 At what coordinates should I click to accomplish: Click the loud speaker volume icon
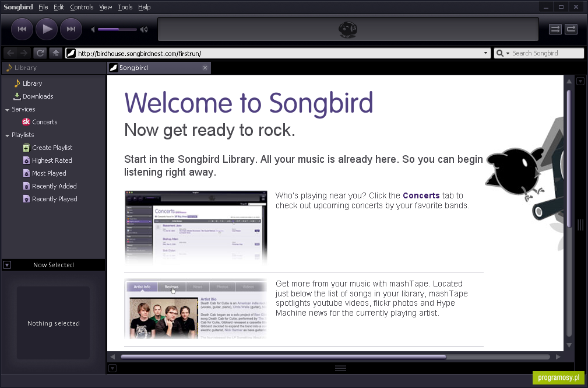(144, 29)
